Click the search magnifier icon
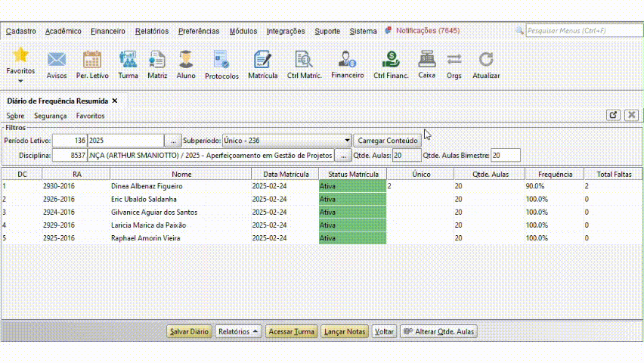The image size is (644, 363). coord(519,31)
